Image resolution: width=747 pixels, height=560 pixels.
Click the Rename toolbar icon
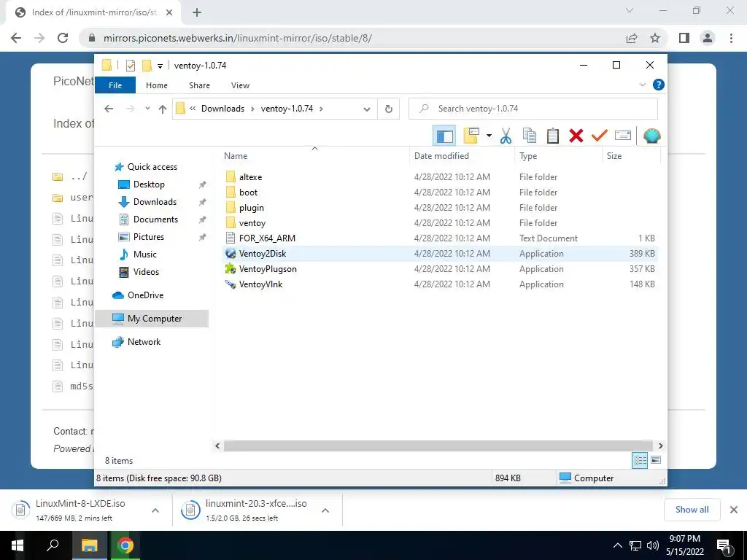click(623, 136)
